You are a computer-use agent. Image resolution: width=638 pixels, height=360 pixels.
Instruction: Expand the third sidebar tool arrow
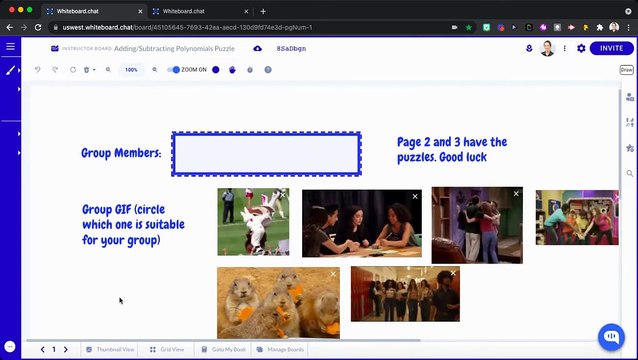19,133
